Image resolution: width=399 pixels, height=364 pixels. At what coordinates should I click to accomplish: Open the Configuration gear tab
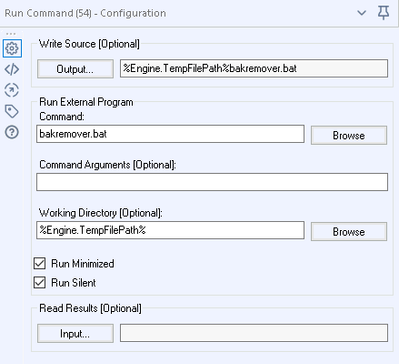(12, 49)
